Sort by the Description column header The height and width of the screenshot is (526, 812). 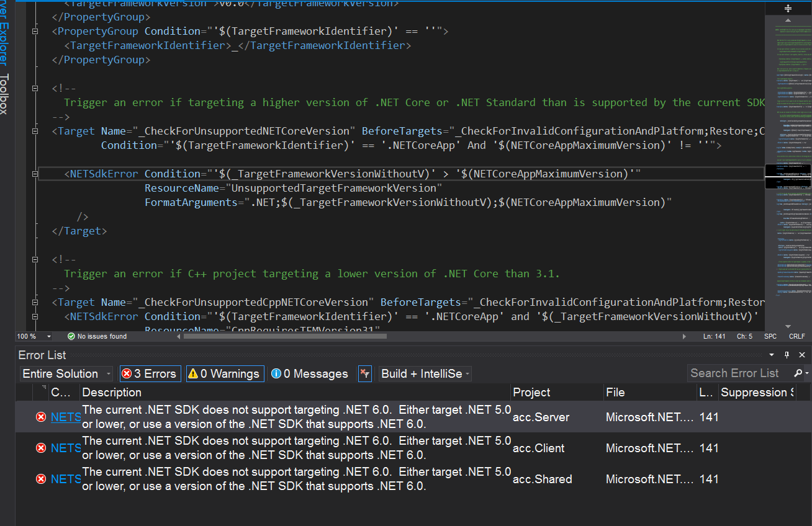(295, 392)
